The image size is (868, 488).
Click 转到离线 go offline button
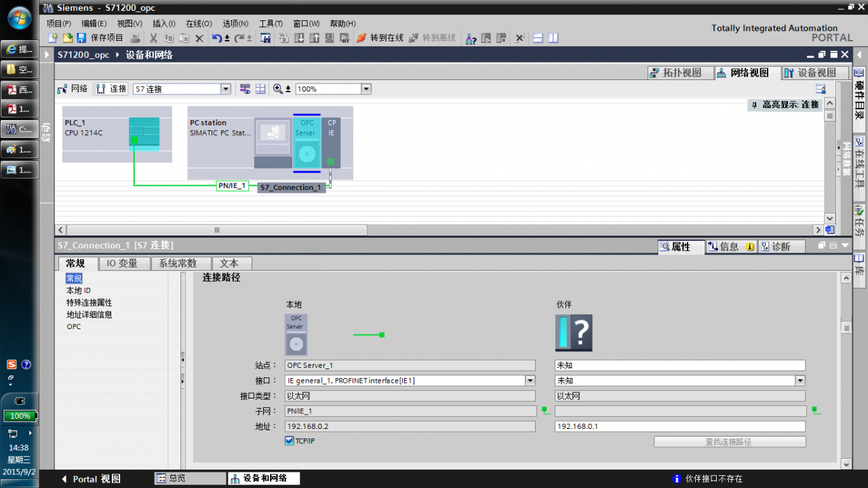tap(433, 38)
